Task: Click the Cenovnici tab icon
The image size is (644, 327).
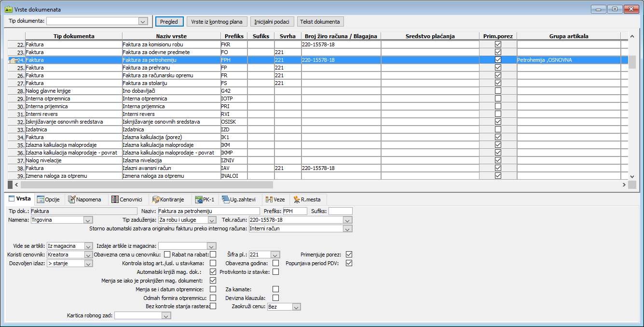Action: point(115,199)
